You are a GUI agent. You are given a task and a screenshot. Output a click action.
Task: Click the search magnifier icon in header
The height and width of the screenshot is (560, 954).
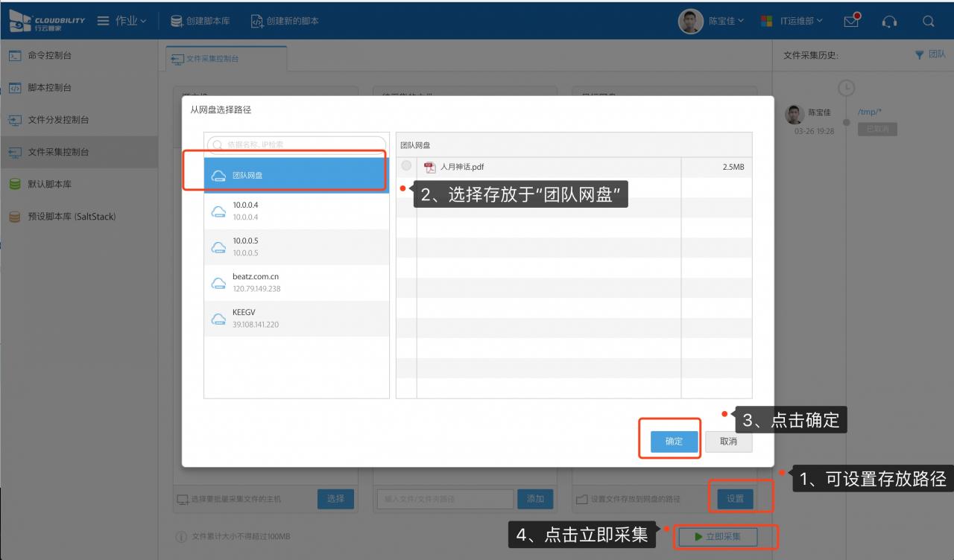coord(928,22)
